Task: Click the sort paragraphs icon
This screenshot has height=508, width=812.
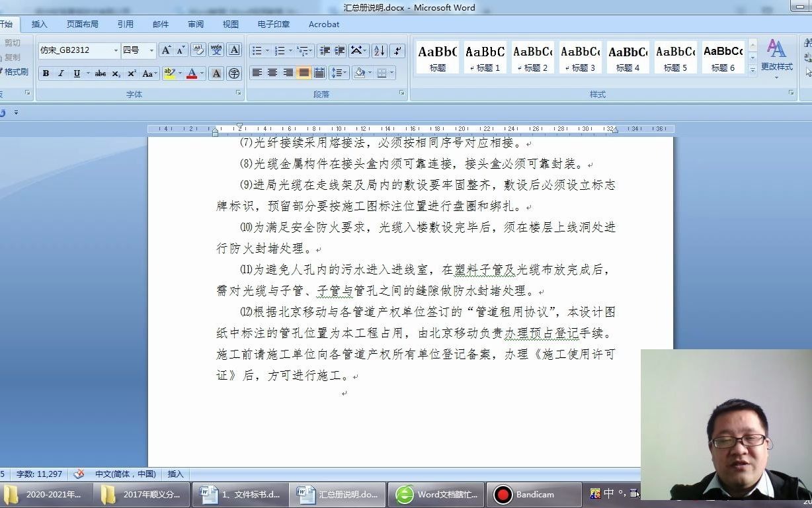Action: point(380,52)
